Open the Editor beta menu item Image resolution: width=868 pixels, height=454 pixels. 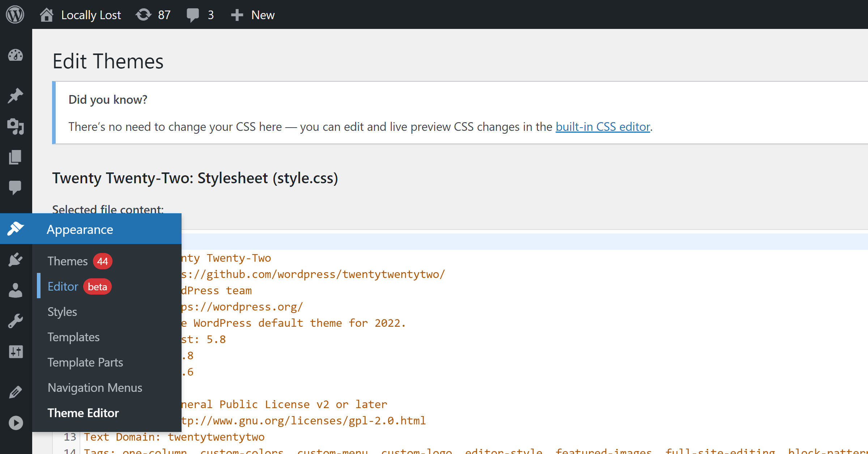(x=63, y=286)
